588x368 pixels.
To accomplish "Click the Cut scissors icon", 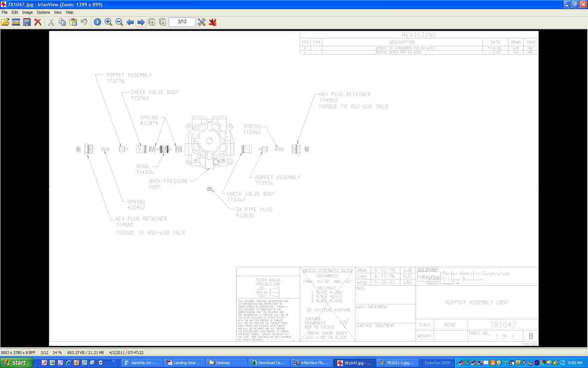I will coord(51,22).
